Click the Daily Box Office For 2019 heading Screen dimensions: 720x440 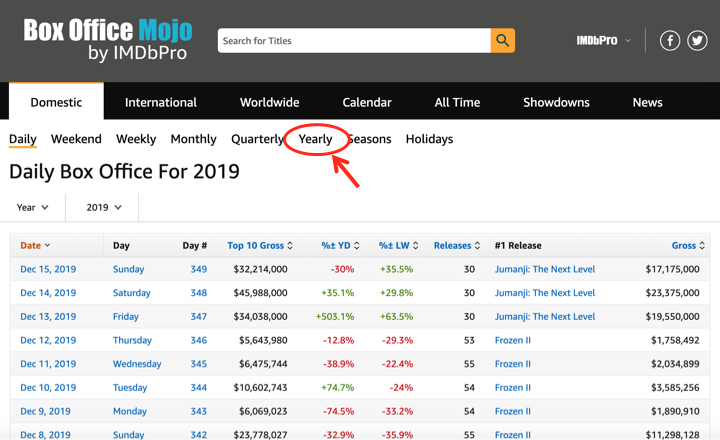click(124, 172)
